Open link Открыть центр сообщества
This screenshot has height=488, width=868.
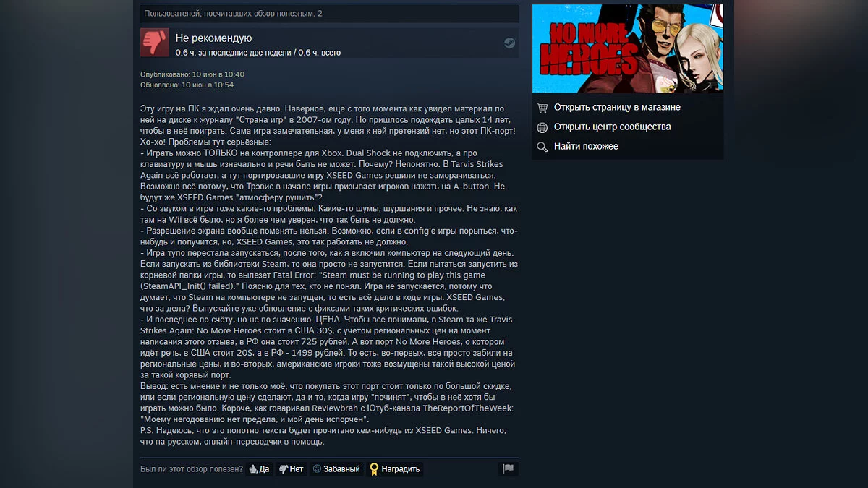(612, 127)
